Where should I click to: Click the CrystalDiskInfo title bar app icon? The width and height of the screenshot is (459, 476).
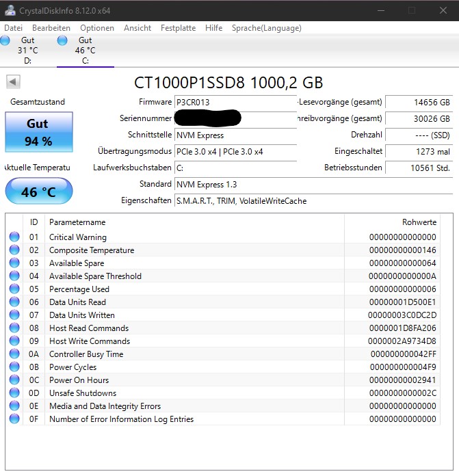(10, 11)
